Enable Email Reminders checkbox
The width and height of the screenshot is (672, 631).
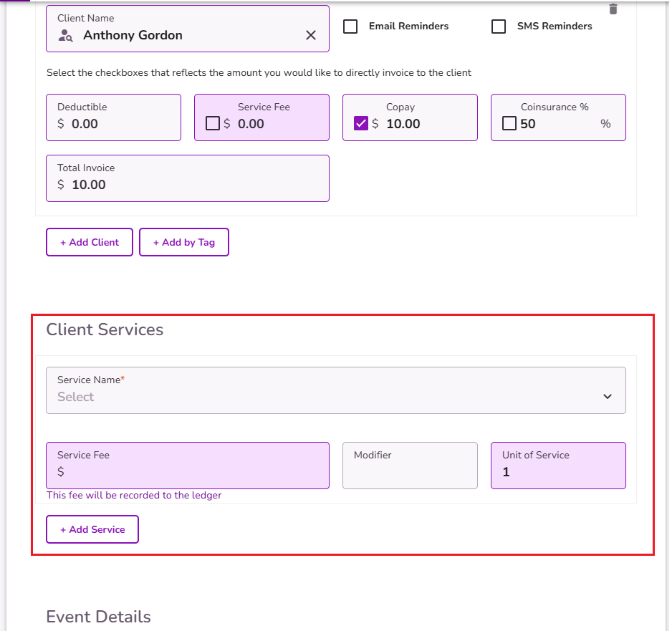(x=350, y=26)
